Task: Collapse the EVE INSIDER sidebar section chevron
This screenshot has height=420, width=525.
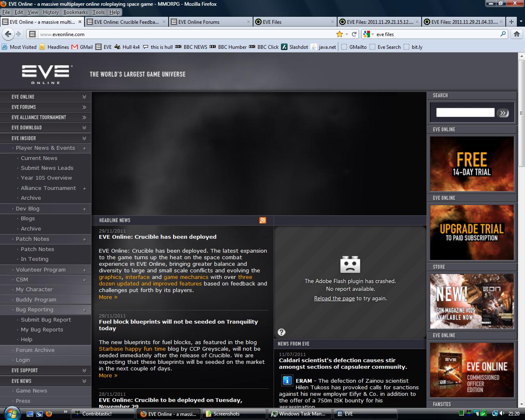Action: click(x=84, y=138)
